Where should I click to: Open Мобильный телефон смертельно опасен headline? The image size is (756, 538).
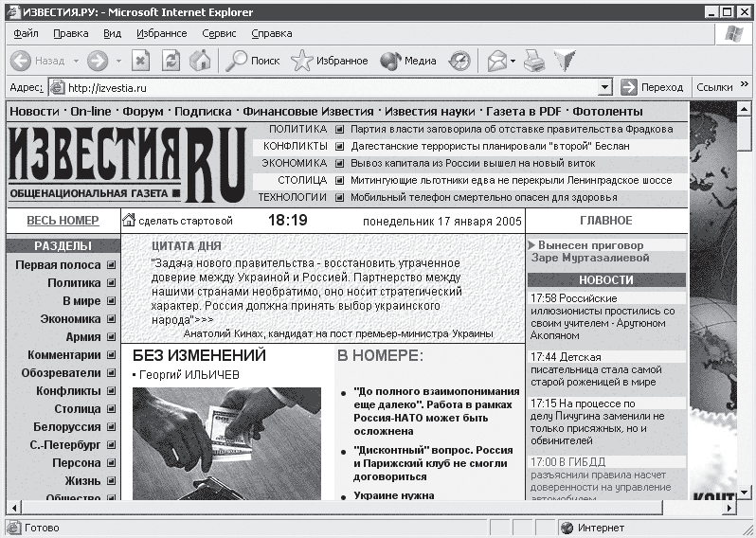click(483, 198)
